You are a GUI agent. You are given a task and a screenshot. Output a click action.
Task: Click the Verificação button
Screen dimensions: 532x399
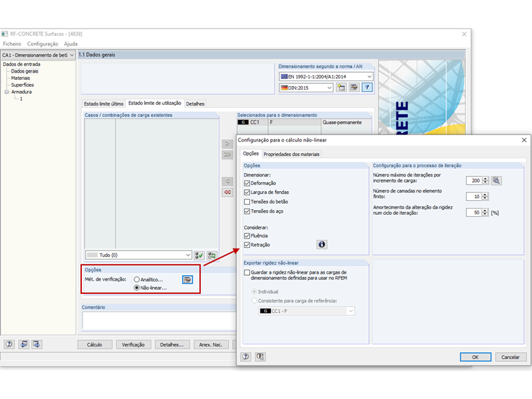click(x=133, y=344)
